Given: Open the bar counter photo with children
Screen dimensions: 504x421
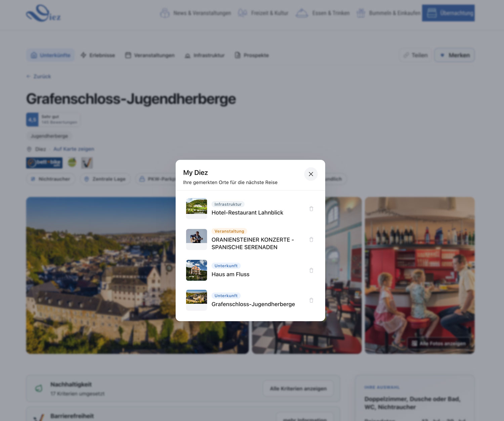Looking at the screenshot, I should (420, 275).
